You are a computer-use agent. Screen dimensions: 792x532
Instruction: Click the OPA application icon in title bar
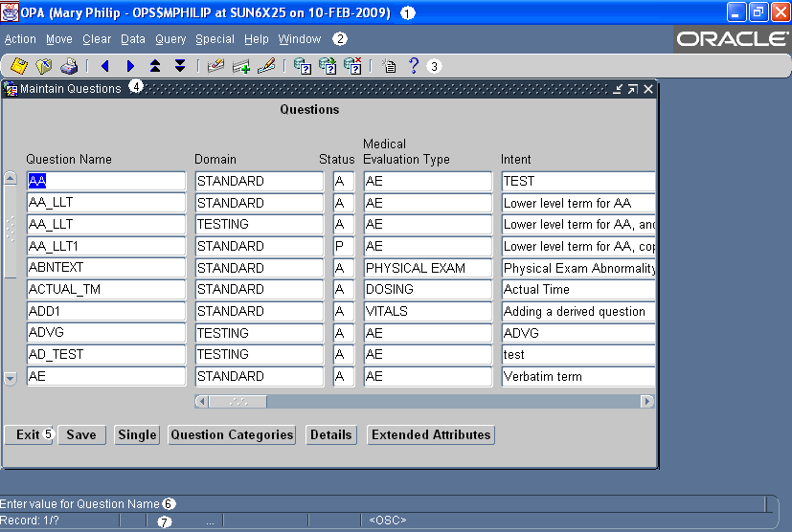[x=10, y=12]
